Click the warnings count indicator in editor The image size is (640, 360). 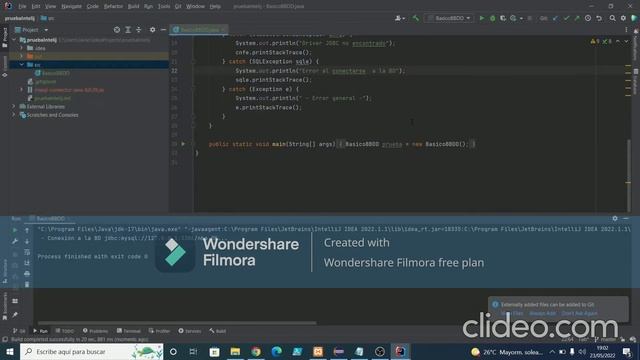(x=595, y=41)
